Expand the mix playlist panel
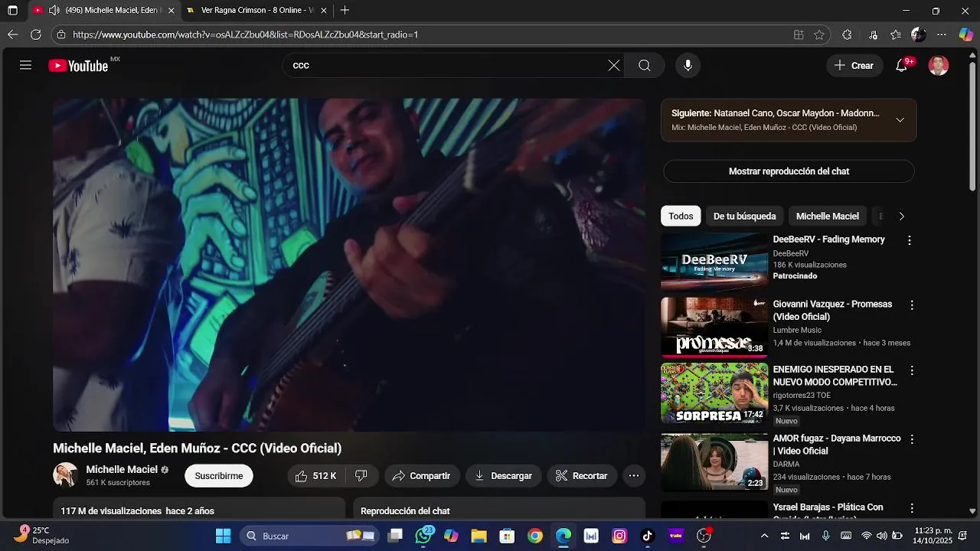 coord(900,120)
